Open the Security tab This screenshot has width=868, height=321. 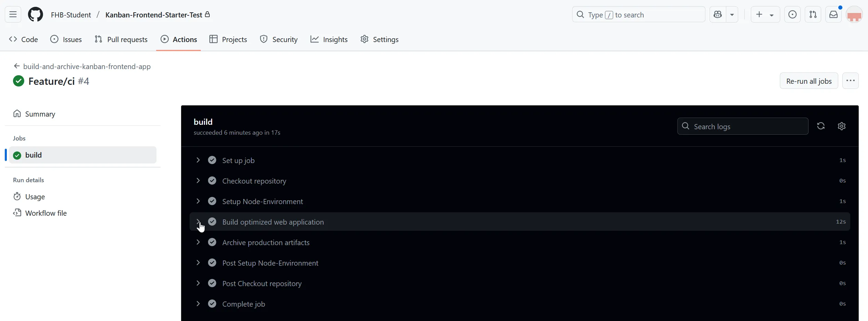point(279,39)
